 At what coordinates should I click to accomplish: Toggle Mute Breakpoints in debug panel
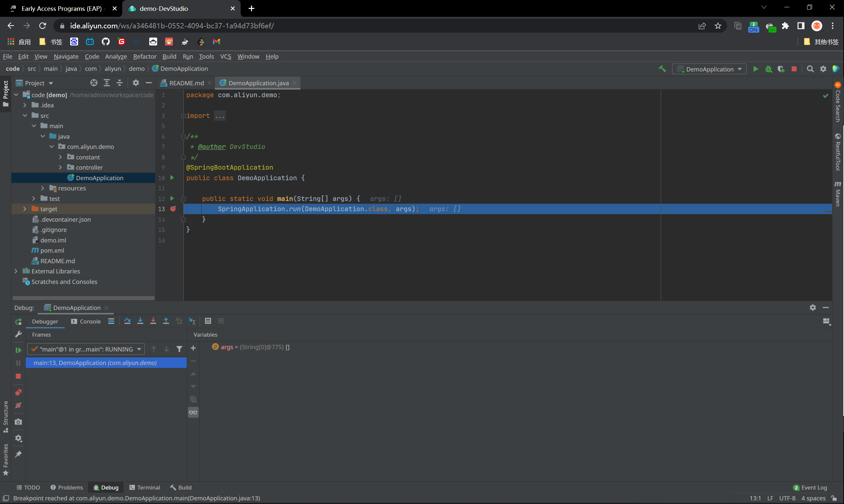(18, 406)
